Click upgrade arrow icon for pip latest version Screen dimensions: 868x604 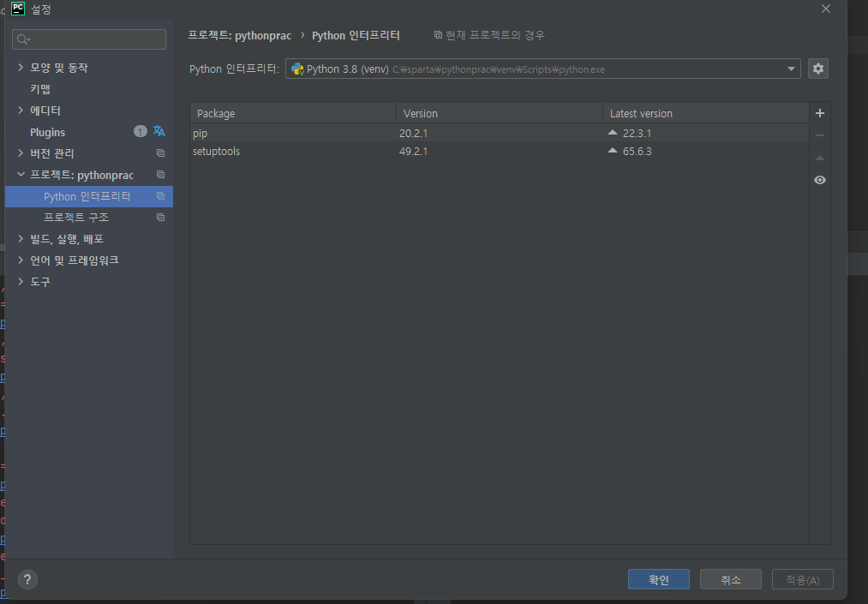(613, 133)
